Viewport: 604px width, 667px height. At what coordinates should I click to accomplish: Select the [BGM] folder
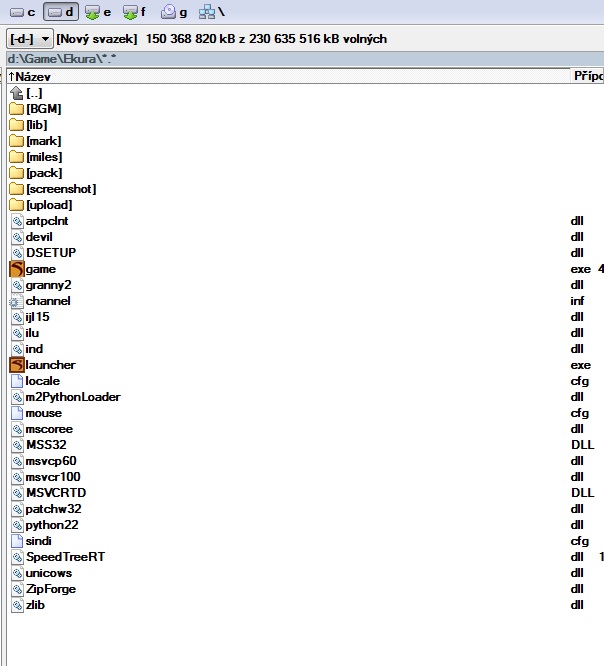point(42,109)
